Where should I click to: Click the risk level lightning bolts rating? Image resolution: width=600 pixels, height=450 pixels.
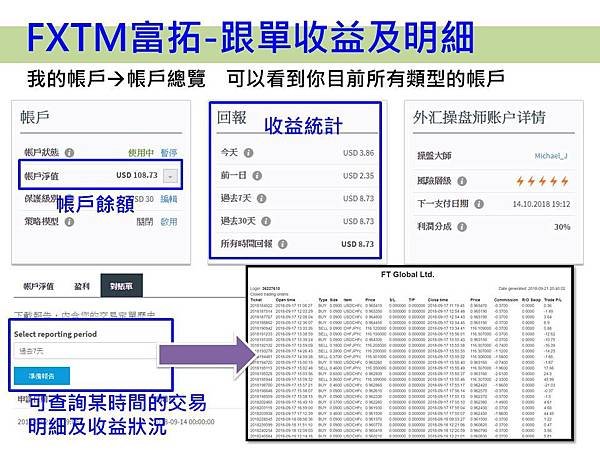coord(542,181)
